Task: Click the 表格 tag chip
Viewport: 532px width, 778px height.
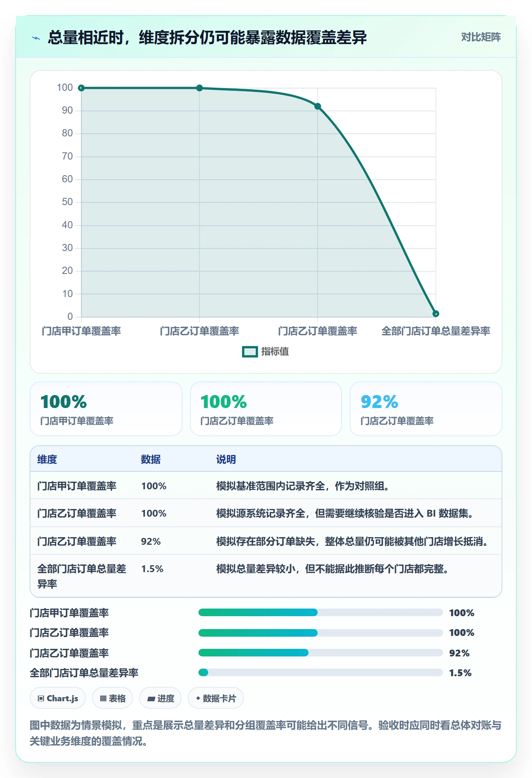Action: [112, 698]
